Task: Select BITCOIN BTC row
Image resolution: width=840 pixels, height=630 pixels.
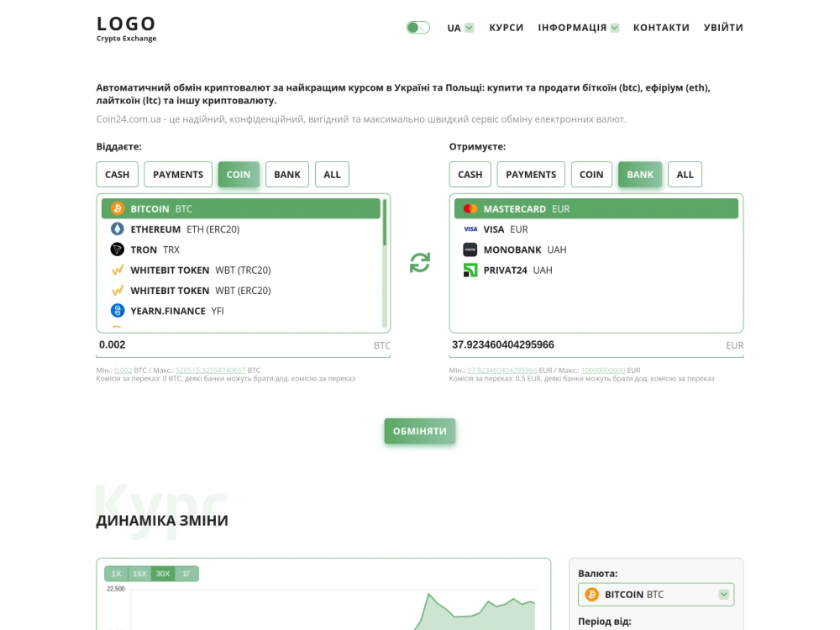Action: coord(240,208)
